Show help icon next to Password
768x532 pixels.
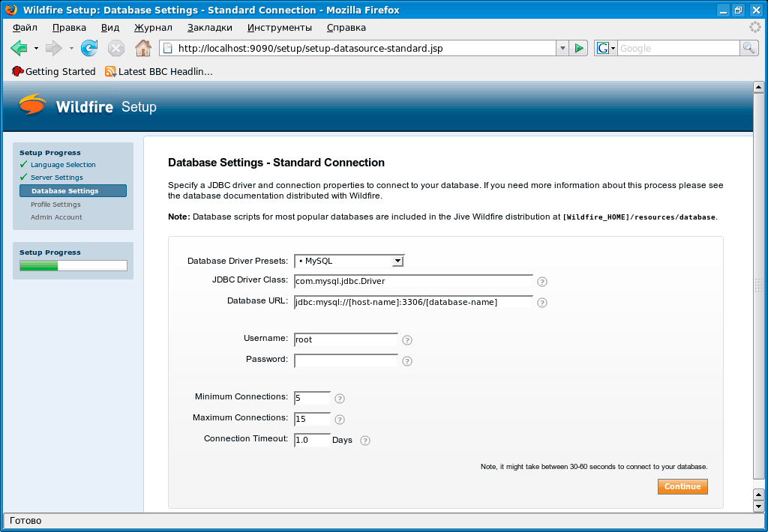tap(407, 361)
